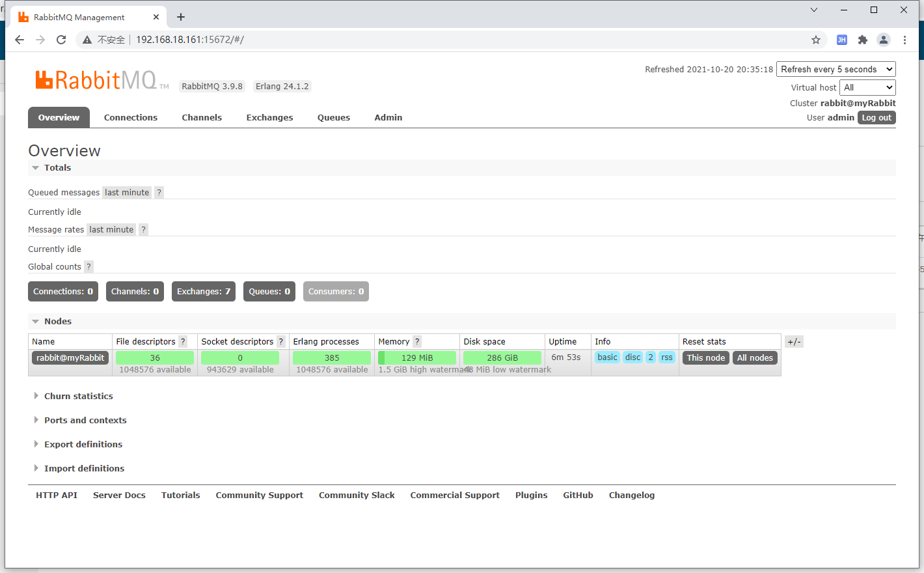The height and width of the screenshot is (573, 924).
Task: Click the blue JH extension icon
Action: pyautogui.click(x=842, y=40)
